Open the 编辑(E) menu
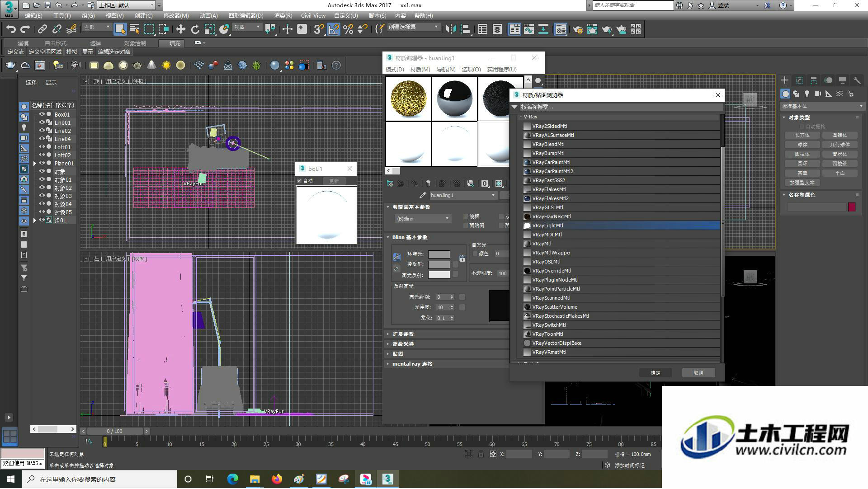The width and height of the screenshot is (868, 489). pyautogui.click(x=33, y=16)
